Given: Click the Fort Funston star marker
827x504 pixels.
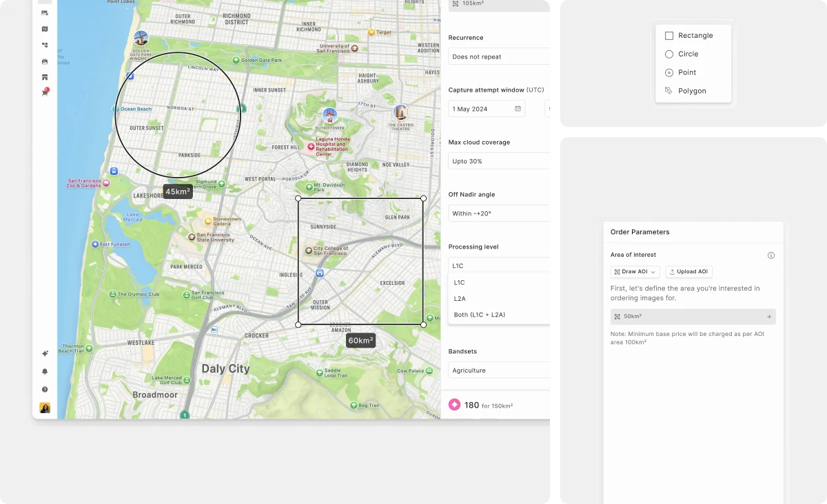Looking at the screenshot, I should 95,244.
